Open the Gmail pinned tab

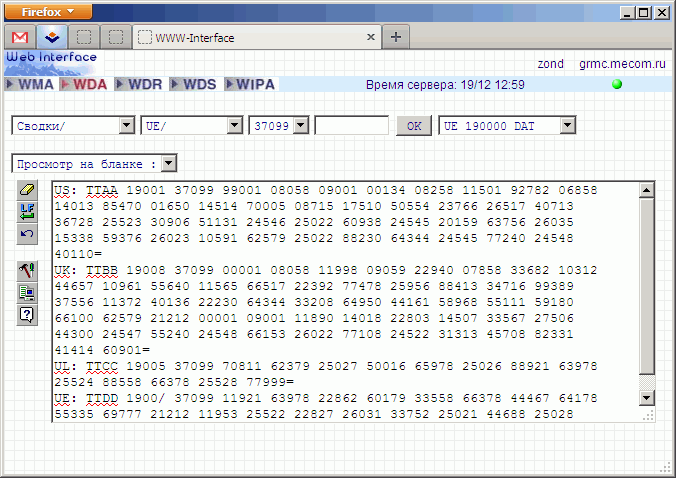[20, 37]
